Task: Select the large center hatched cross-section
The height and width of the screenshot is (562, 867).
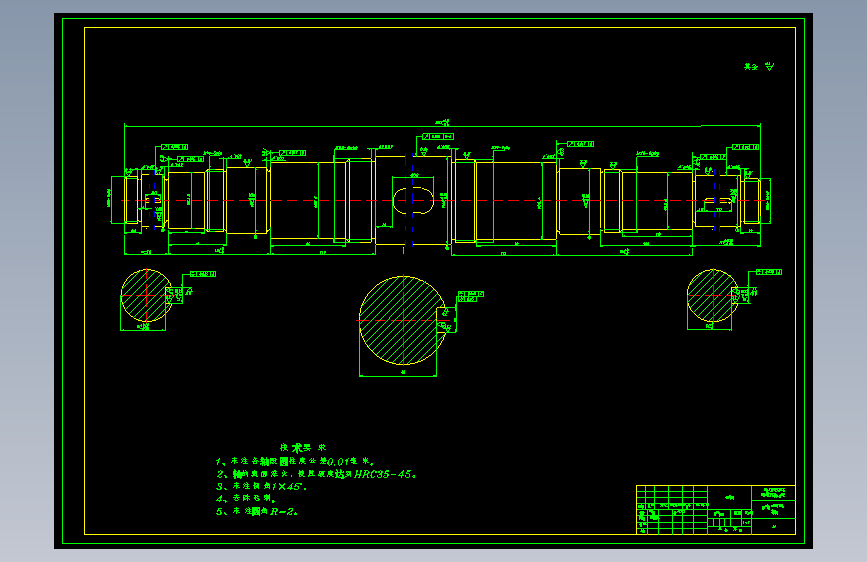Action: pyautogui.click(x=403, y=320)
